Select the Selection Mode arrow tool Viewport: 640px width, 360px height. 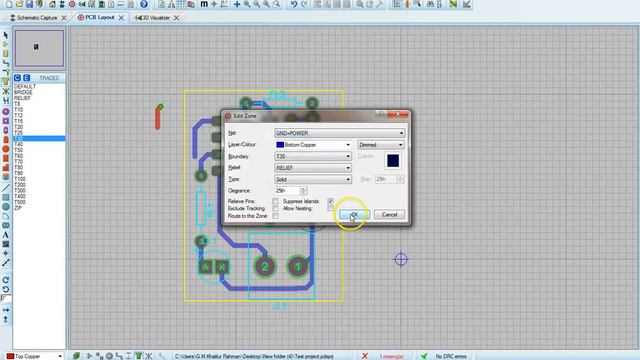[x=5, y=36]
